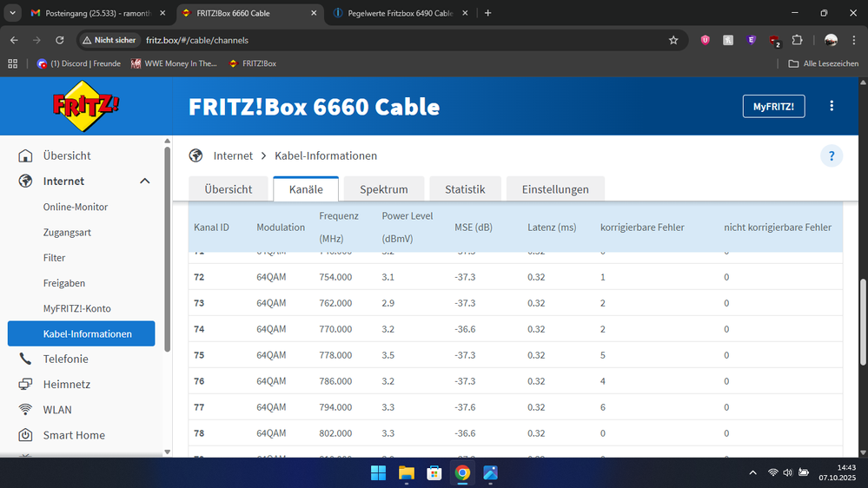
Task: Select Kabel-Informationen in sidebar
Action: click(82, 333)
